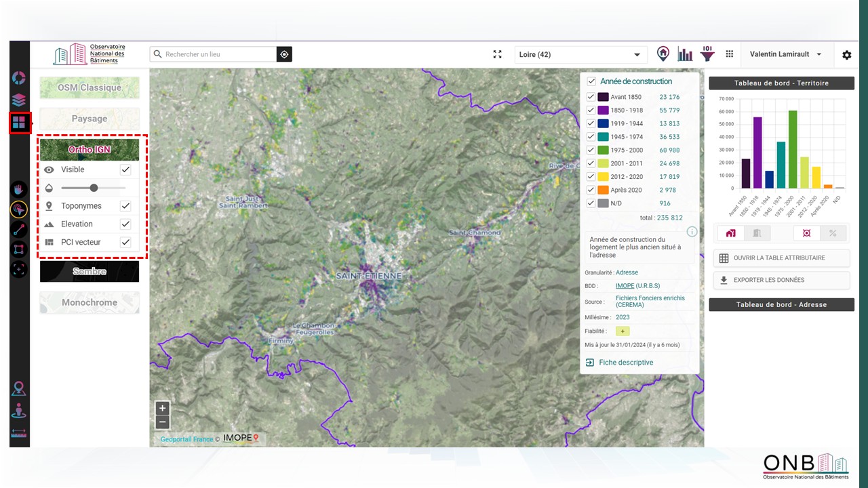Select the OSM Classique basemap
The image size is (868, 488).
90,87
